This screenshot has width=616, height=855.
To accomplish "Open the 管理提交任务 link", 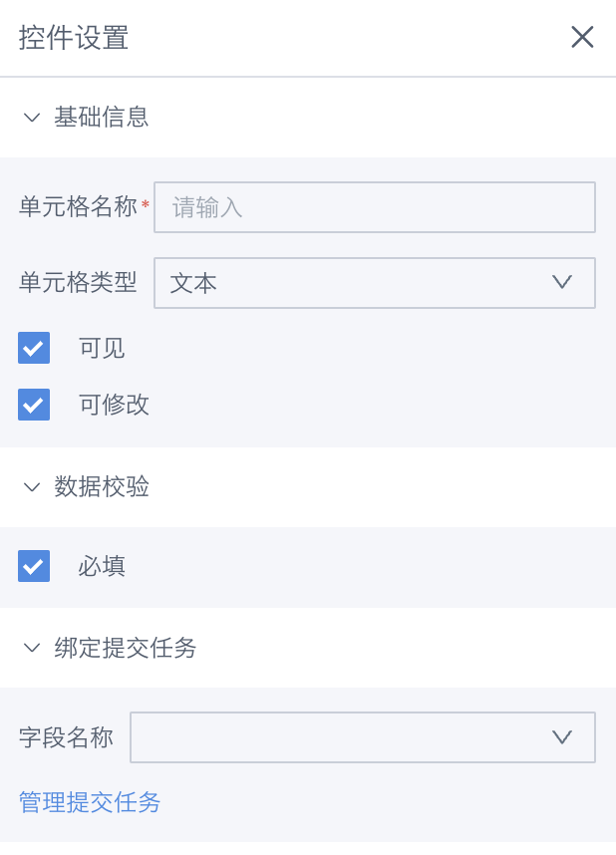I will pos(90,802).
